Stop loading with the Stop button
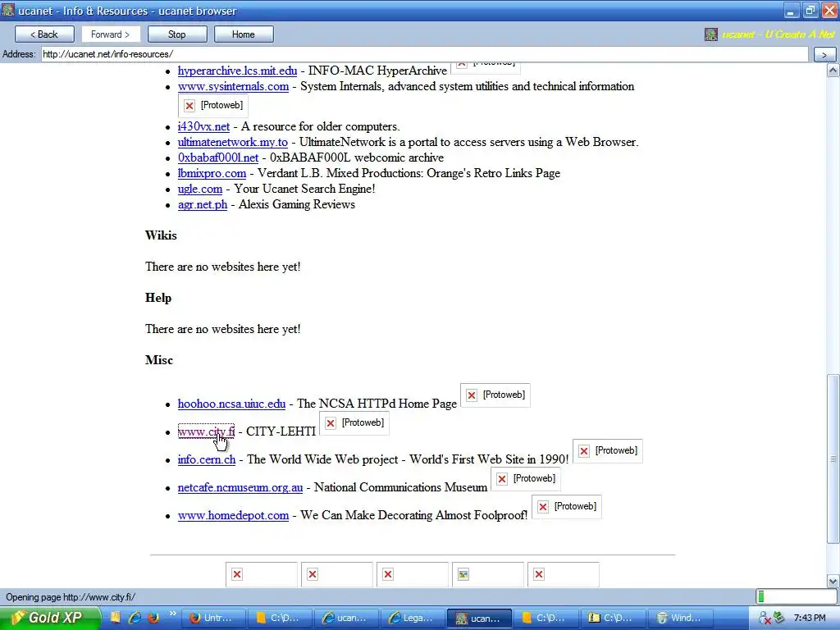 point(177,34)
